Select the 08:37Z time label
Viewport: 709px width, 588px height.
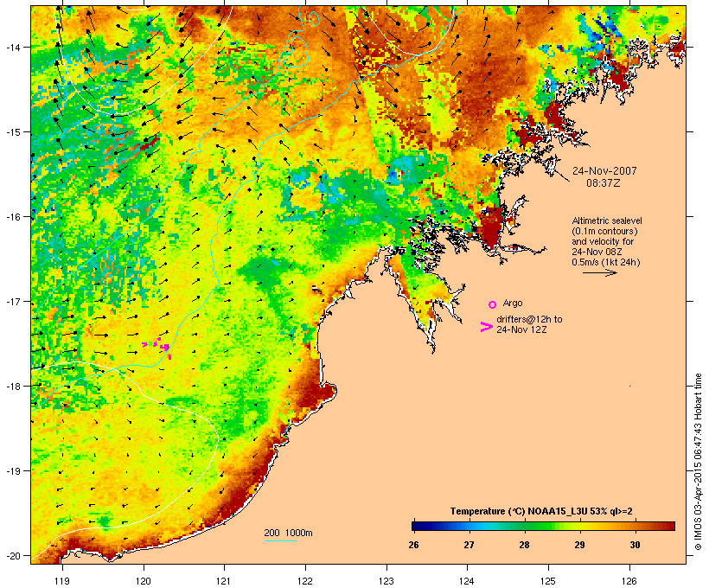pos(604,183)
